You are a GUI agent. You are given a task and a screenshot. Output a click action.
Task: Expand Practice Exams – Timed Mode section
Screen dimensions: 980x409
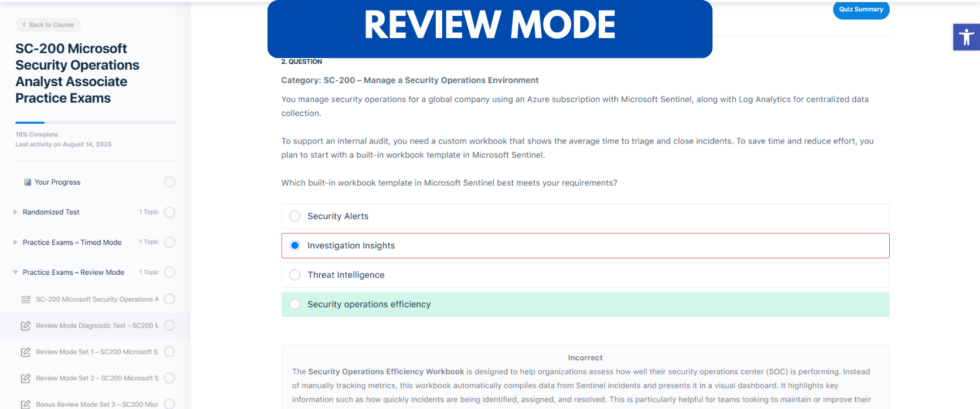click(x=16, y=242)
